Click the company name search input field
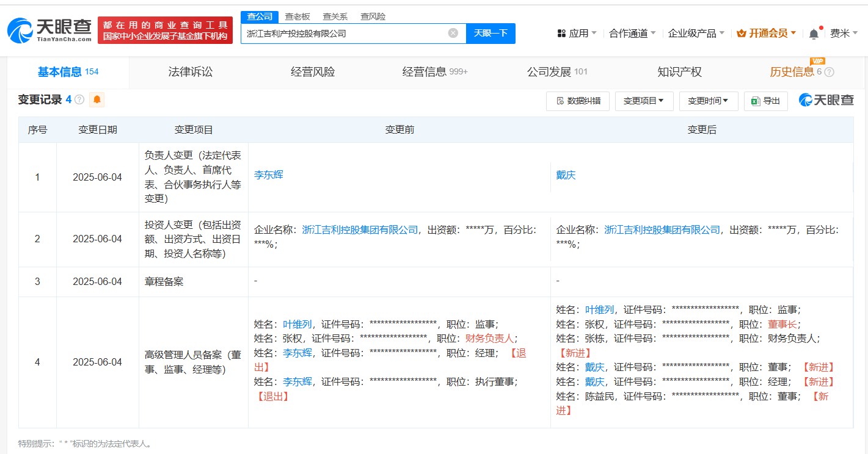 coord(345,33)
